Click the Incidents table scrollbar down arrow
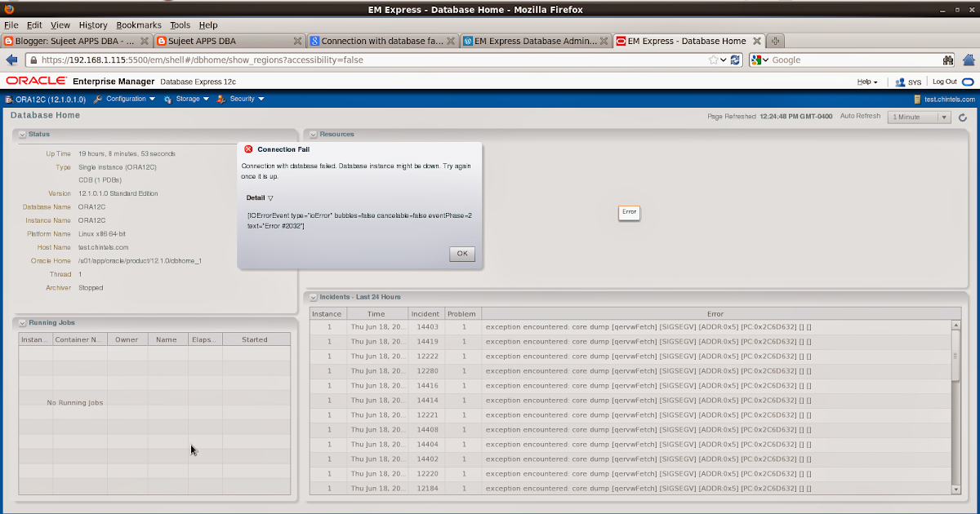 956,489
